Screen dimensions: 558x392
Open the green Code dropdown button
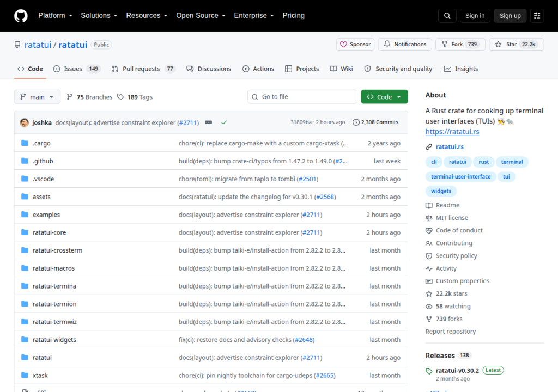[384, 97]
